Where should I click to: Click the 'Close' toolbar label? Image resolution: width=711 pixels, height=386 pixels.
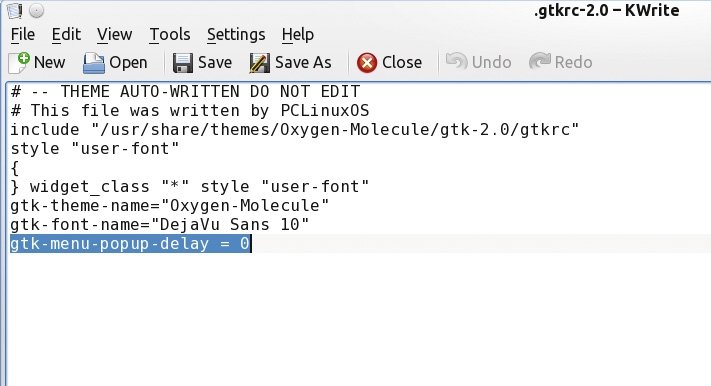coord(402,63)
